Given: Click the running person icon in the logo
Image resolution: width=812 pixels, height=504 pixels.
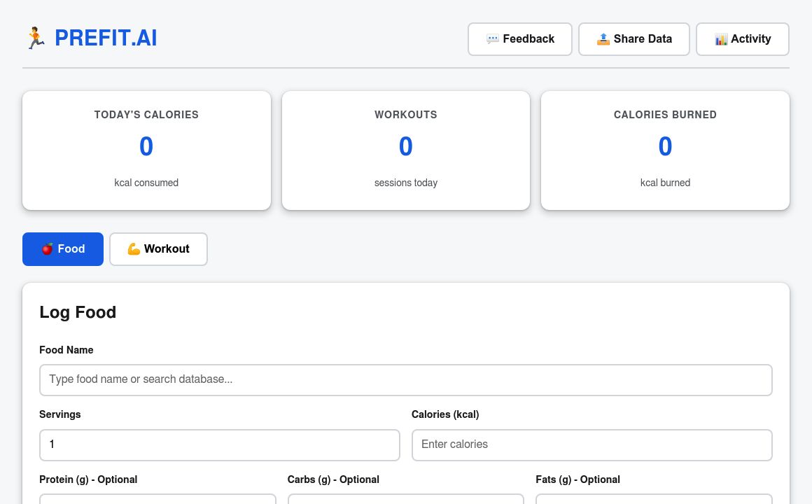Looking at the screenshot, I should (36, 37).
